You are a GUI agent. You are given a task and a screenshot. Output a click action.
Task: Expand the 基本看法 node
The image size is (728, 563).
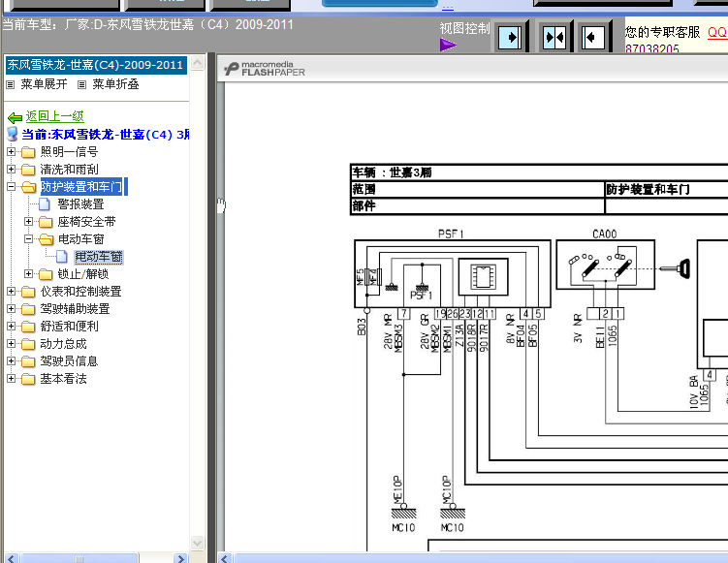click(x=11, y=379)
